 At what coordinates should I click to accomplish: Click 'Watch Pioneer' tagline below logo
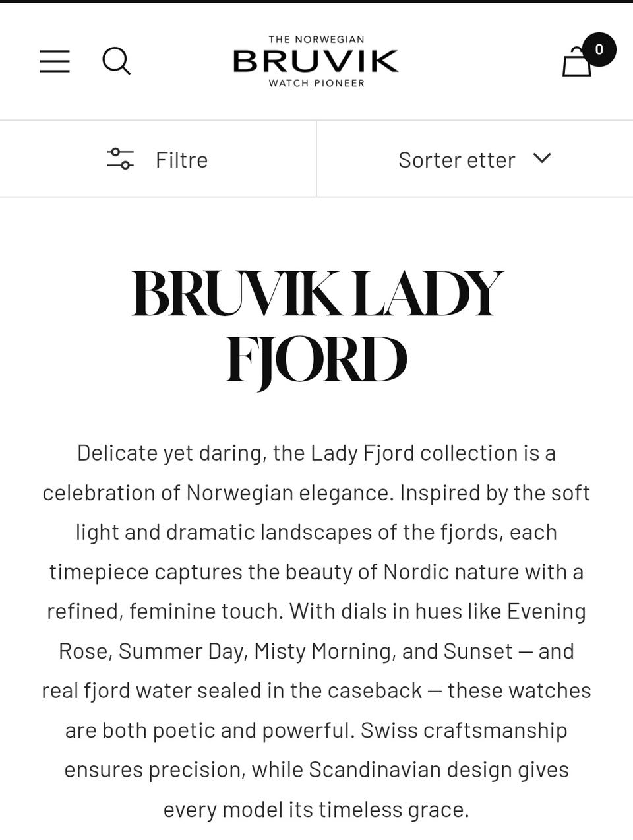tap(316, 83)
